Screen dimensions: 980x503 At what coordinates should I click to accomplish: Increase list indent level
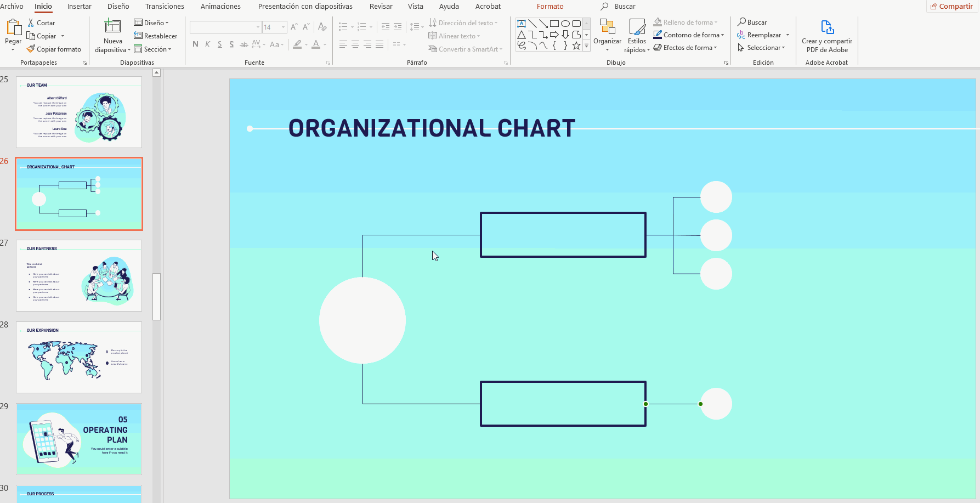[x=398, y=27]
